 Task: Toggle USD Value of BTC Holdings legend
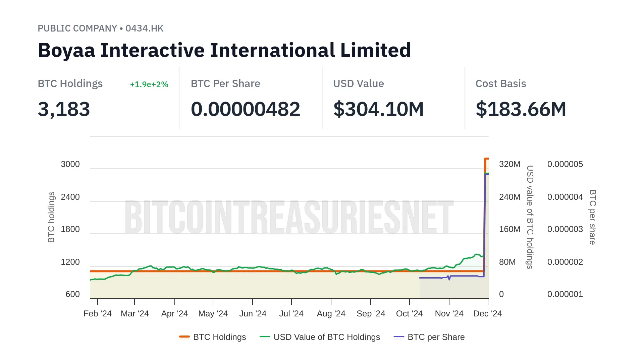pos(326,337)
